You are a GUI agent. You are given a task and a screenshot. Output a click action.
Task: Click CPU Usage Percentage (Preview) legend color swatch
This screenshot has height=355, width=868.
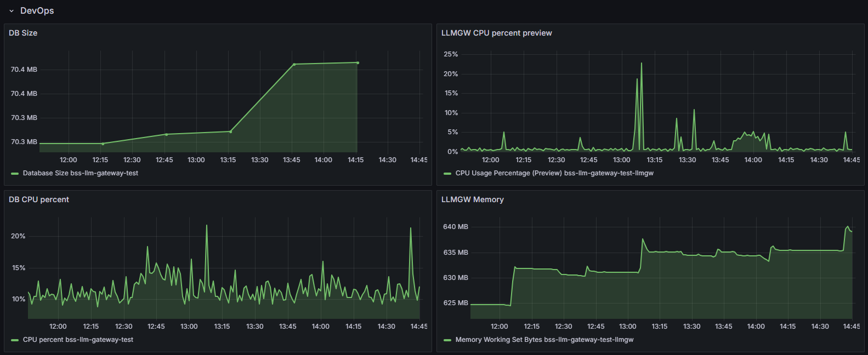447,174
